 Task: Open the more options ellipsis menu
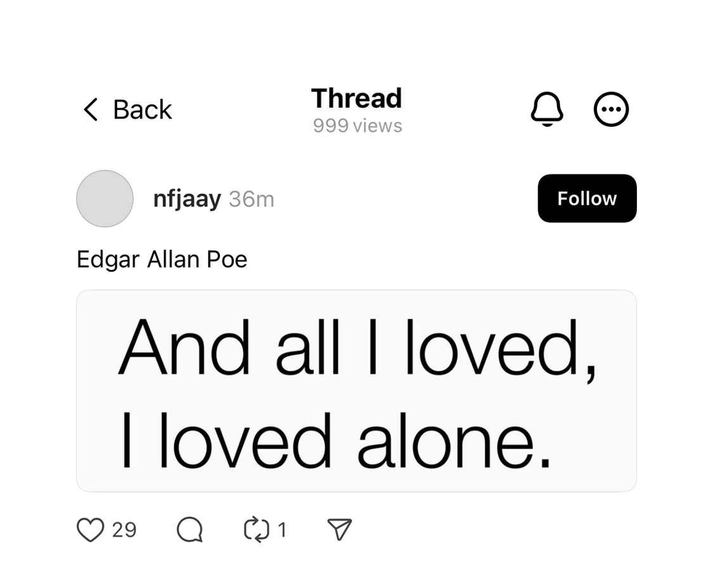(x=611, y=109)
